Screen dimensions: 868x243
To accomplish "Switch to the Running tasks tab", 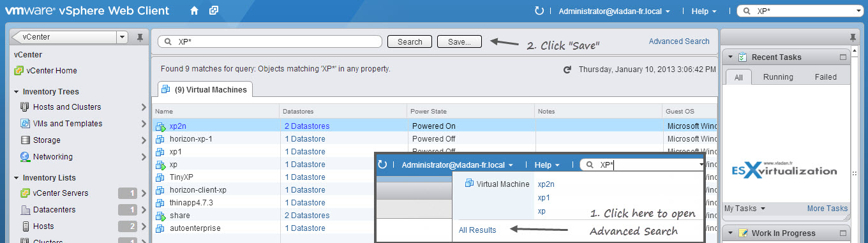I will point(778,77).
